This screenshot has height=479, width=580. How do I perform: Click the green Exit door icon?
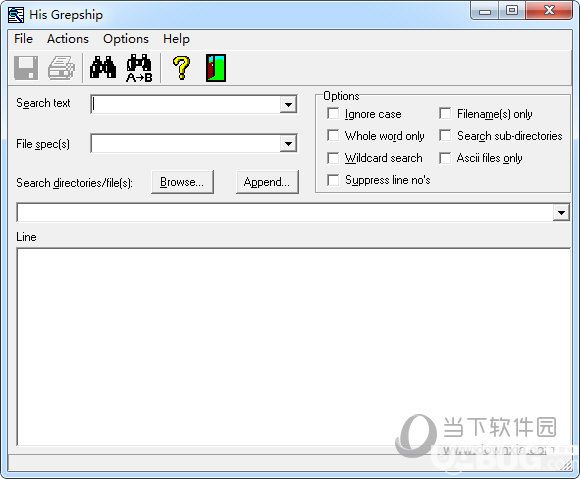click(216, 68)
